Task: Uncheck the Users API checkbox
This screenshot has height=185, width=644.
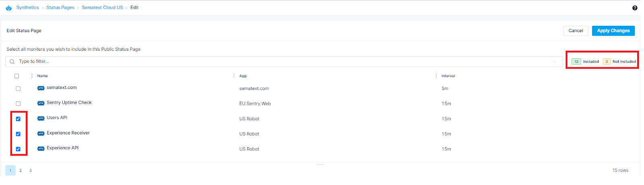Action: 18,119
